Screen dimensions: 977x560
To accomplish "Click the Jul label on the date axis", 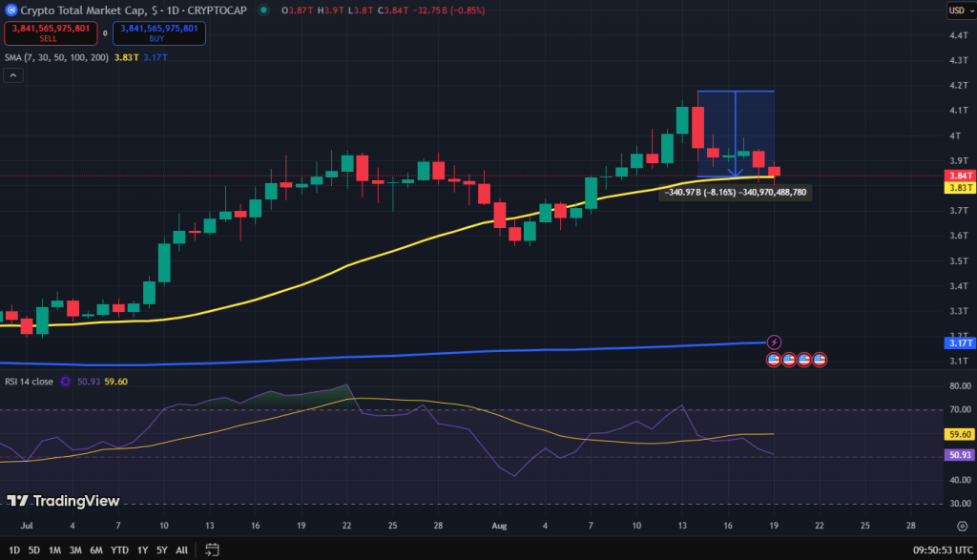I will (26, 526).
